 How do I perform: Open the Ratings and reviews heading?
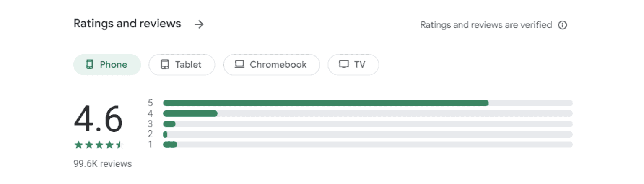(127, 24)
